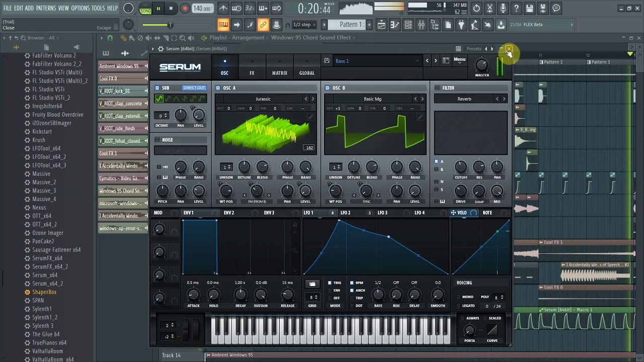The width and height of the screenshot is (644, 362).
Task: Click the Presets label in plugin title bar
Action: pos(473,49)
